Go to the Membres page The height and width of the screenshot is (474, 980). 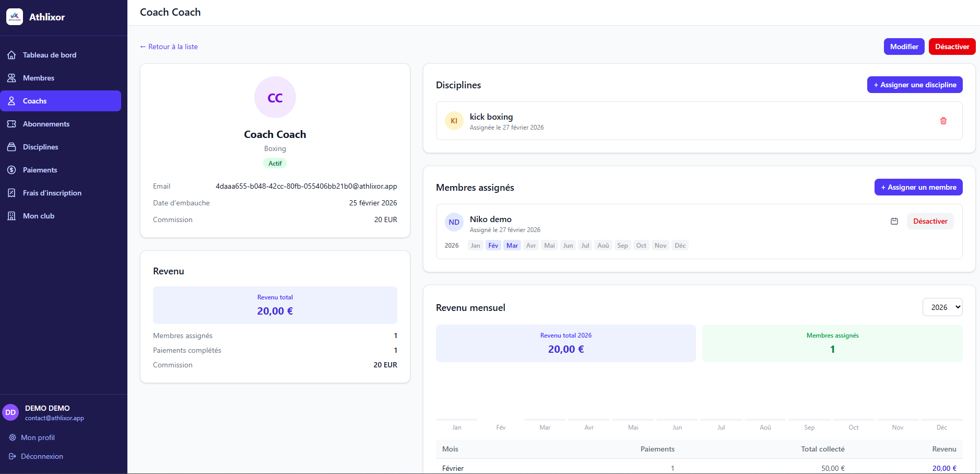tap(38, 78)
